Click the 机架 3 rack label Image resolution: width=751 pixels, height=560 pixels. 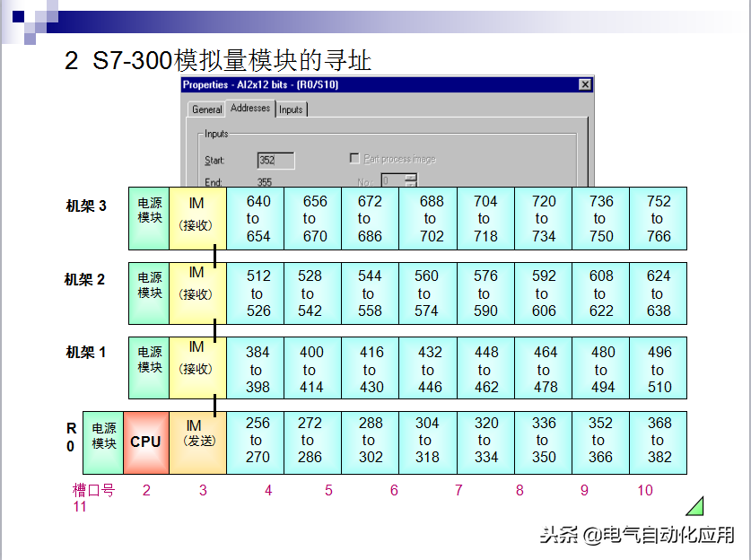86,206
